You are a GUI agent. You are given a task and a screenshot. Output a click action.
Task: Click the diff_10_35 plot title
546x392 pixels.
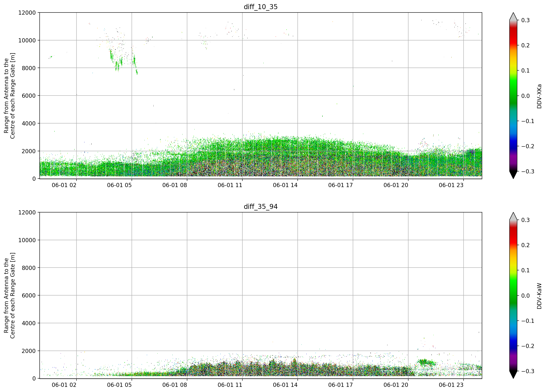pos(261,7)
